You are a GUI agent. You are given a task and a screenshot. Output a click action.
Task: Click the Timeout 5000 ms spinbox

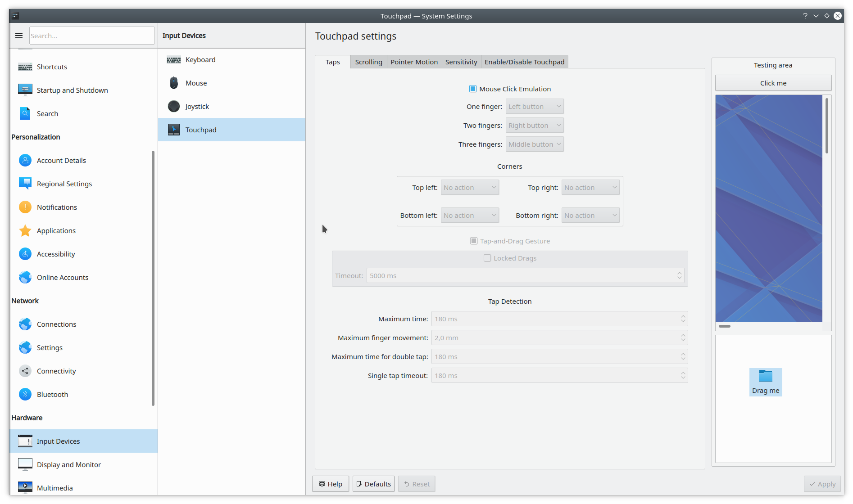click(525, 276)
